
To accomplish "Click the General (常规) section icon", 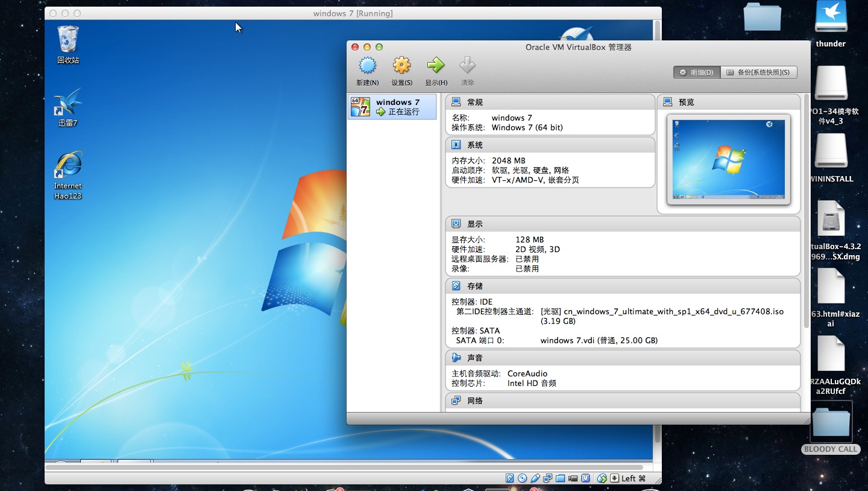I will [456, 102].
